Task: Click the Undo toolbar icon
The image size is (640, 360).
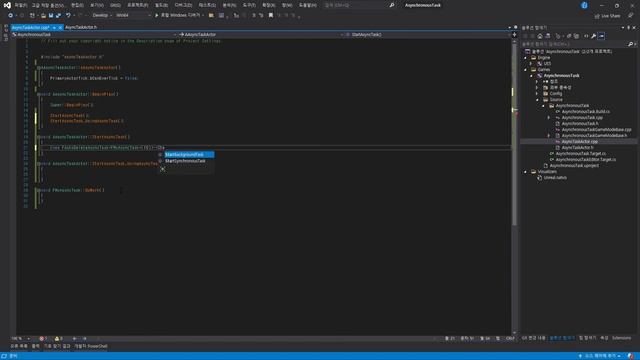Action: tap(68, 15)
